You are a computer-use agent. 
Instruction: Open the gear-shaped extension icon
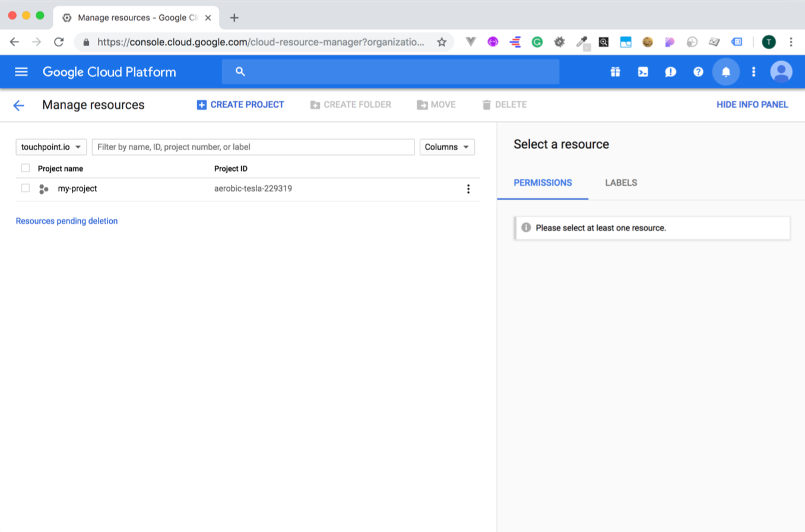559,42
